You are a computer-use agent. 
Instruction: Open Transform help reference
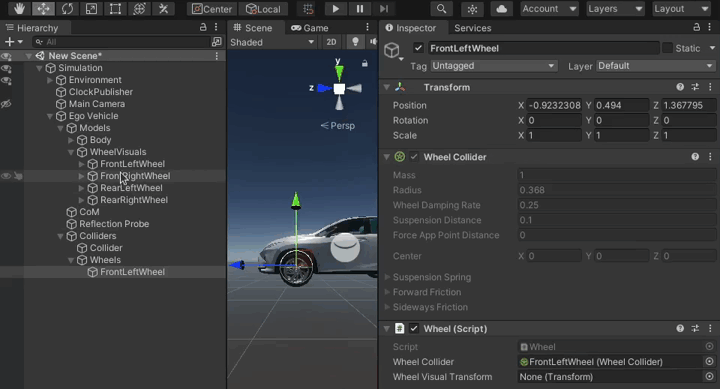click(x=680, y=87)
